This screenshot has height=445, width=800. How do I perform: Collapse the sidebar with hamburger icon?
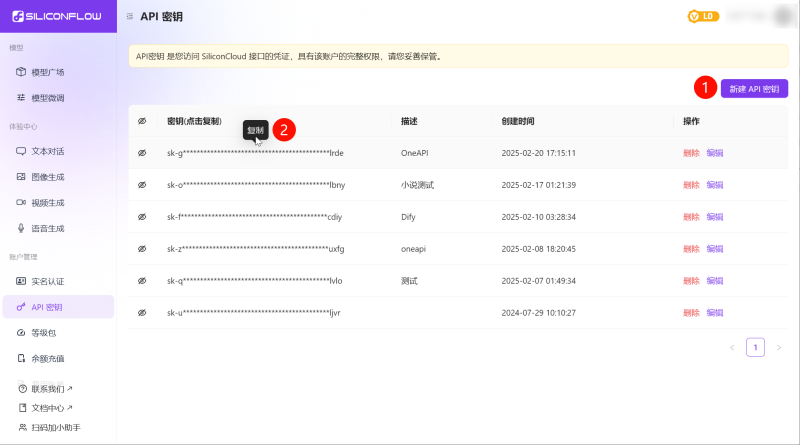click(x=131, y=17)
